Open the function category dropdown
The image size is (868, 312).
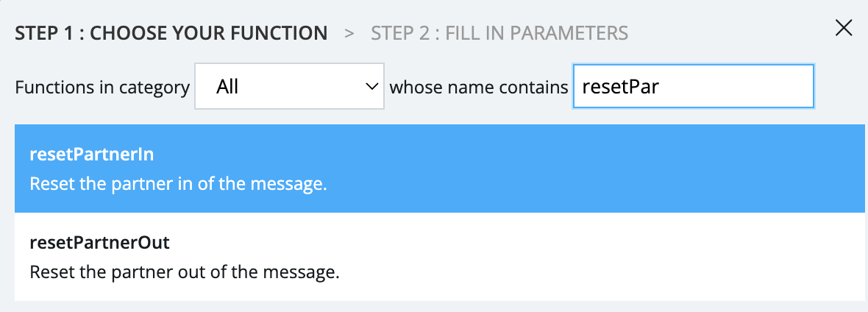pyautogui.click(x=288, y=87)
